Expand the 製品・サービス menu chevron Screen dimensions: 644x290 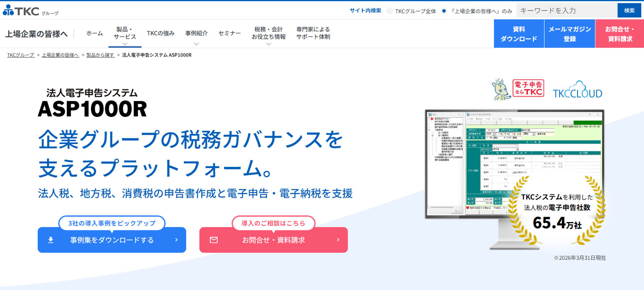[125, 44]
